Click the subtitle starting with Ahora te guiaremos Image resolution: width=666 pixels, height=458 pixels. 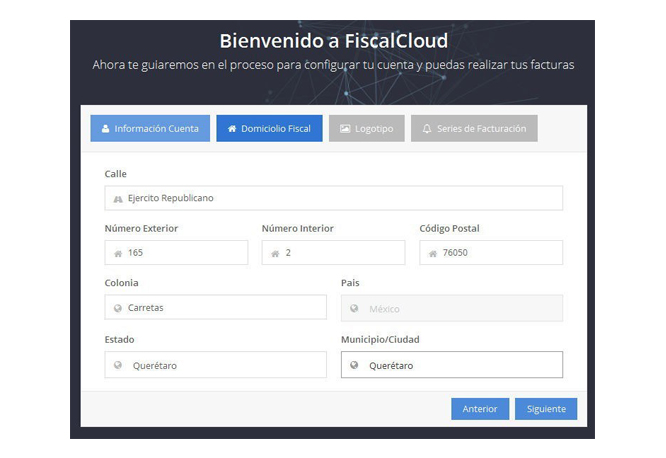333,65
